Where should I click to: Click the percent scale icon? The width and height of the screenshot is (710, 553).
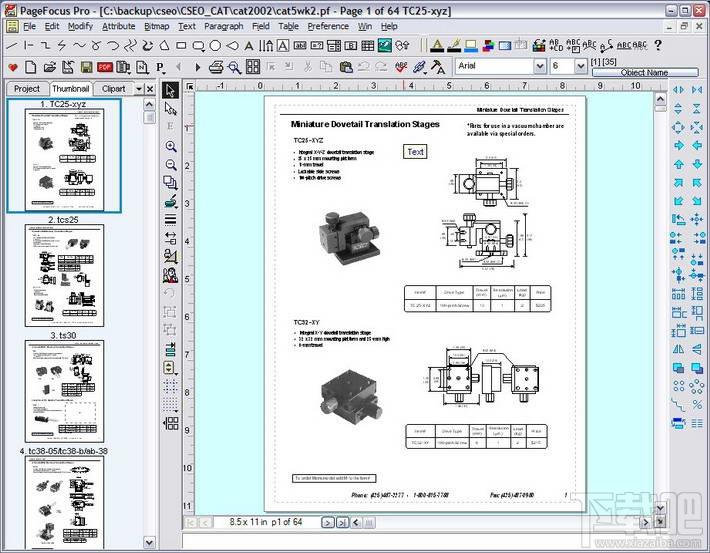pos(697,404)
